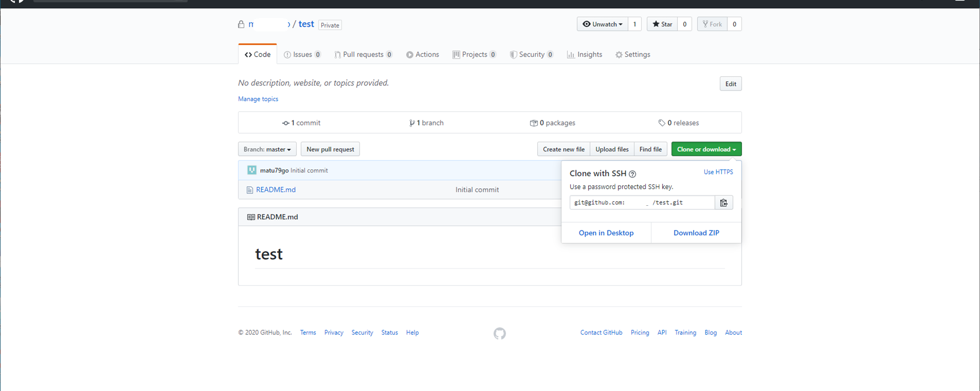Switch to the Issues tab
The image size is (980, 391).
(x=302, y=55)
